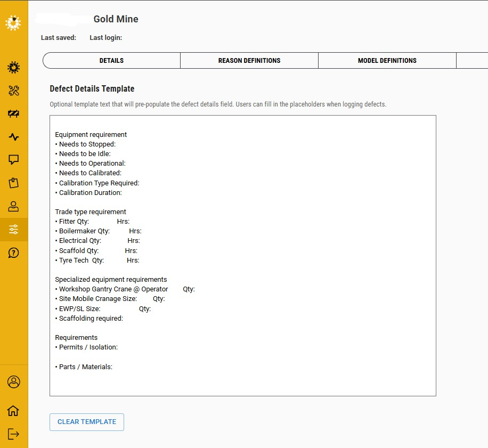Click the 'EWP/SL Size:' text
This screenshot has width=488, height=448.
[x=80, y=309]
